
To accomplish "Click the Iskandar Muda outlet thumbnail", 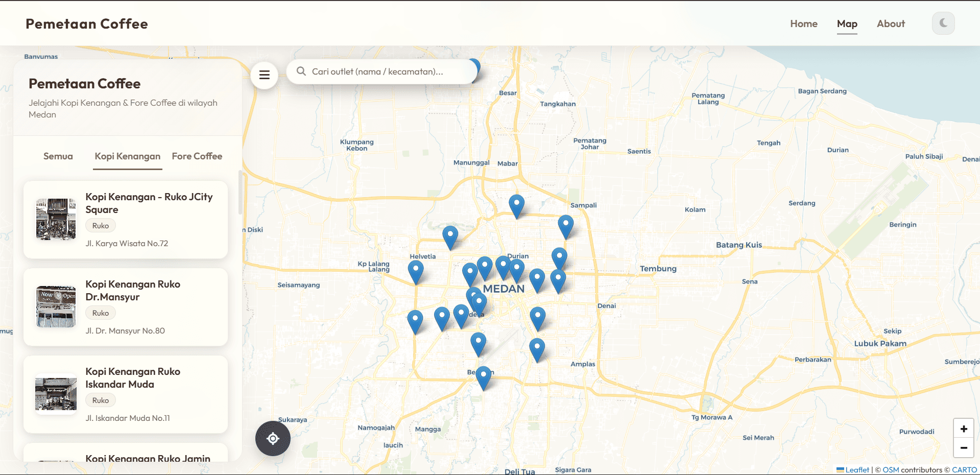I will point(56,394).
